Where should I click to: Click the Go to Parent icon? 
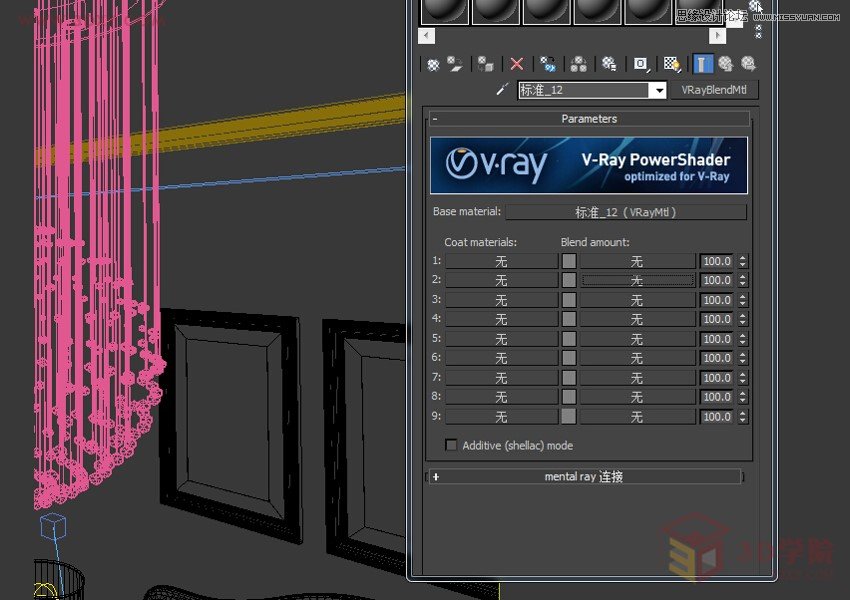point(725,63)
